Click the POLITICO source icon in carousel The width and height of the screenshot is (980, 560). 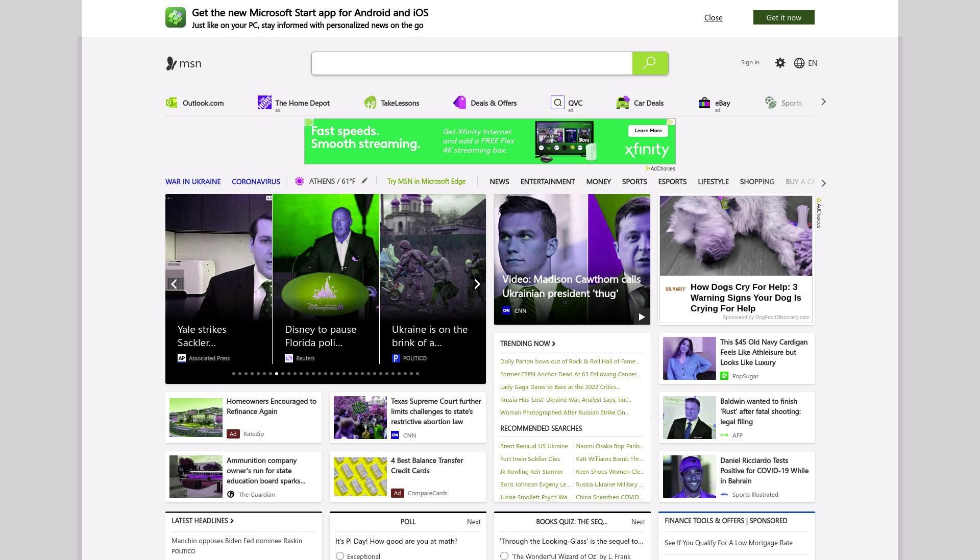[396, 358]
